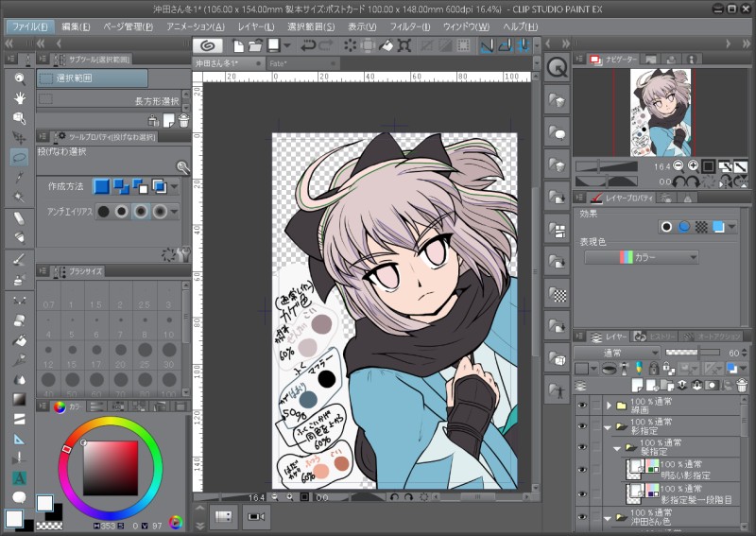Open a file from the toolbar

click(x=255, y=45)
